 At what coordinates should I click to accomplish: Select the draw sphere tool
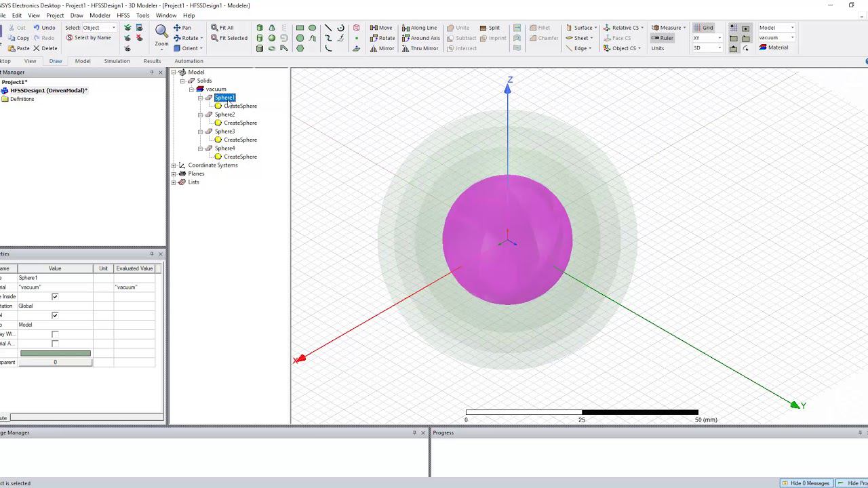click(x=272, y=38)
